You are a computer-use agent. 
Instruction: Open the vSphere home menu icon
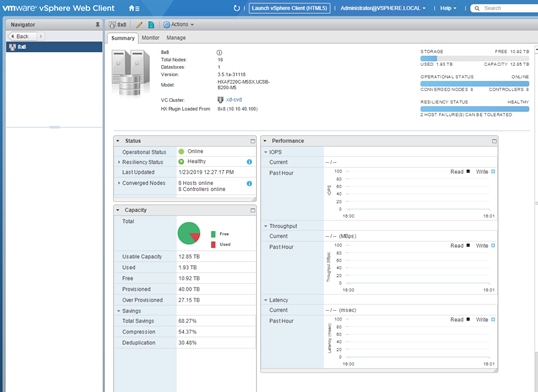[x=134, y=8]
